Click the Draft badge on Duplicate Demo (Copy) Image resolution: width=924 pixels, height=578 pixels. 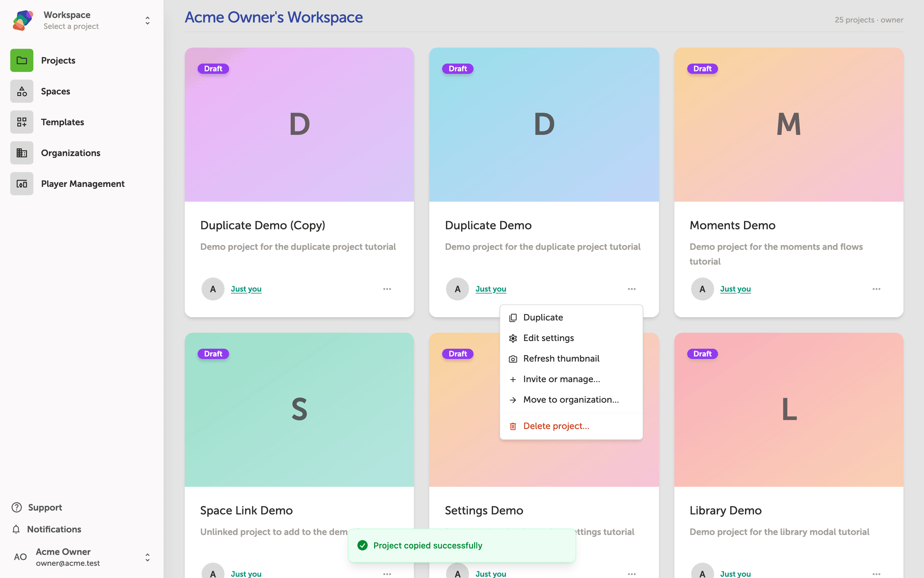213,69
